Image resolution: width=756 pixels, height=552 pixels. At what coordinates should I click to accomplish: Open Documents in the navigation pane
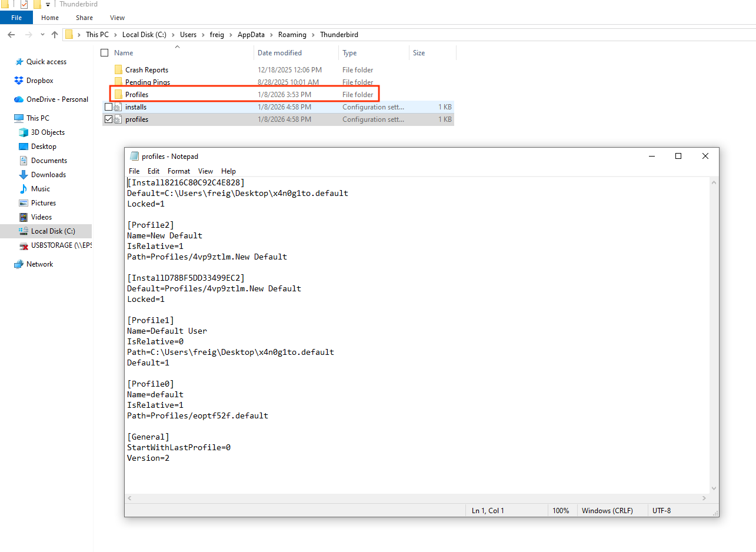[49, 161]
